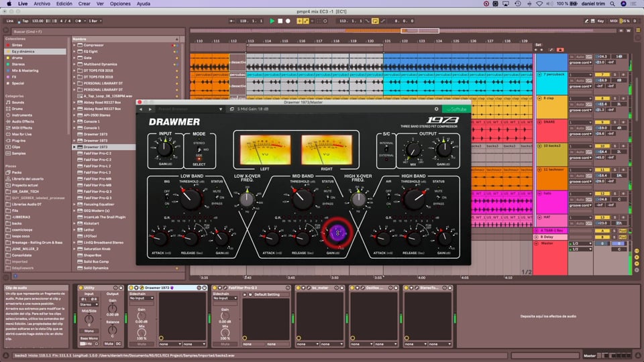Click the 122.00 tempo field
Viewport: 644px width, 362px height.
[38, 21]
